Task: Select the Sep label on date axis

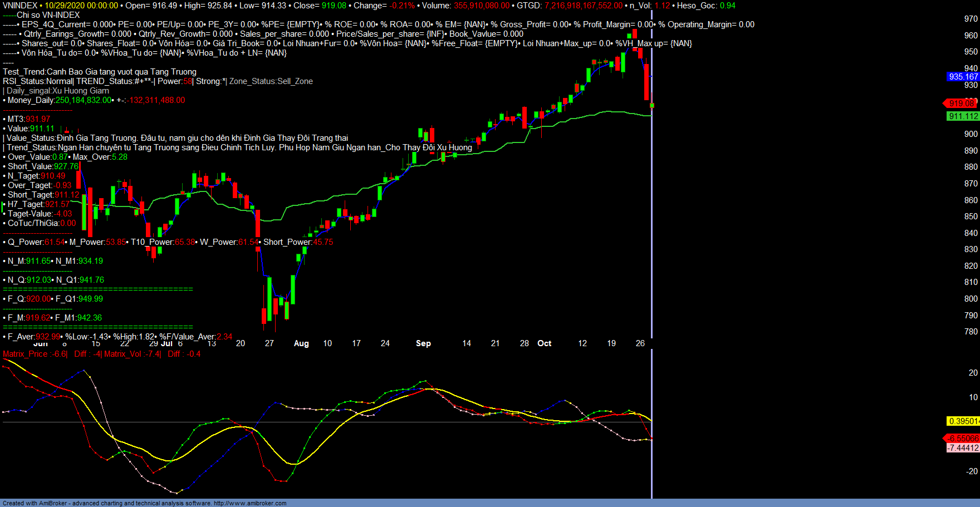Action: tap(423, 343)
